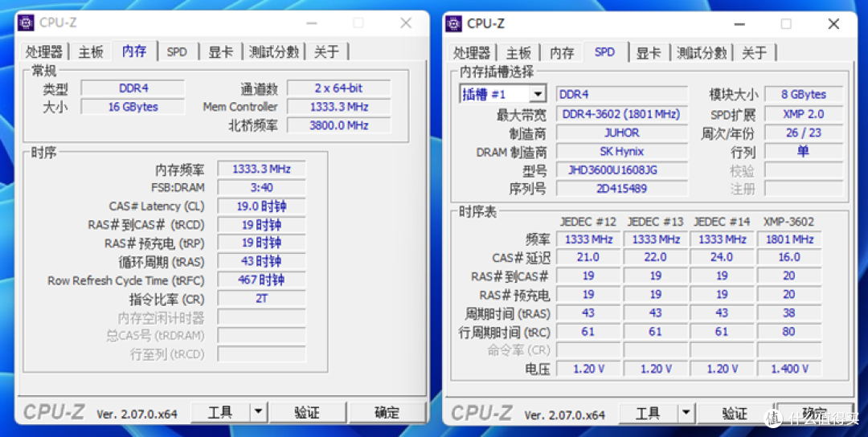
Task: Open 关于 tab in right CPU-Z window
Action: point(755,53)
